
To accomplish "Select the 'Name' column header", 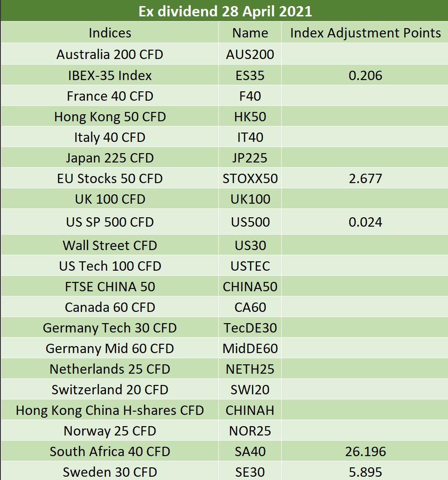I will click(x=250, y=33).
